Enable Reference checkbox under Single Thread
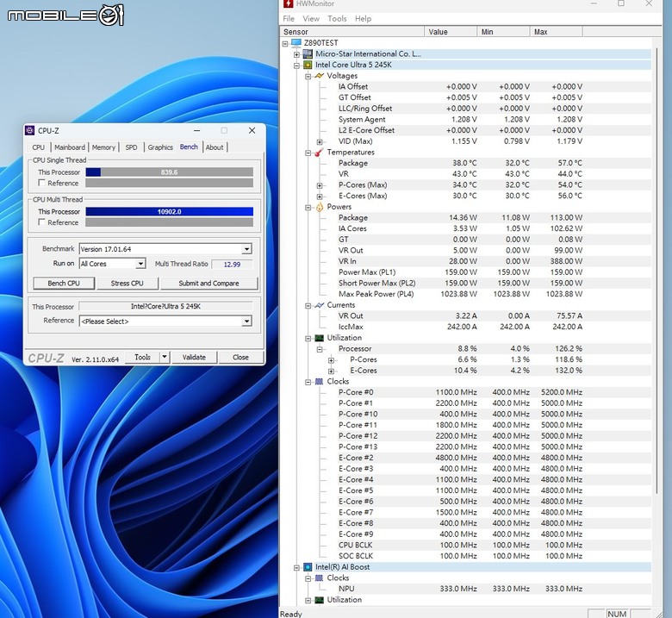The height and width of the screenshot is (618, 672). [41, 183]
